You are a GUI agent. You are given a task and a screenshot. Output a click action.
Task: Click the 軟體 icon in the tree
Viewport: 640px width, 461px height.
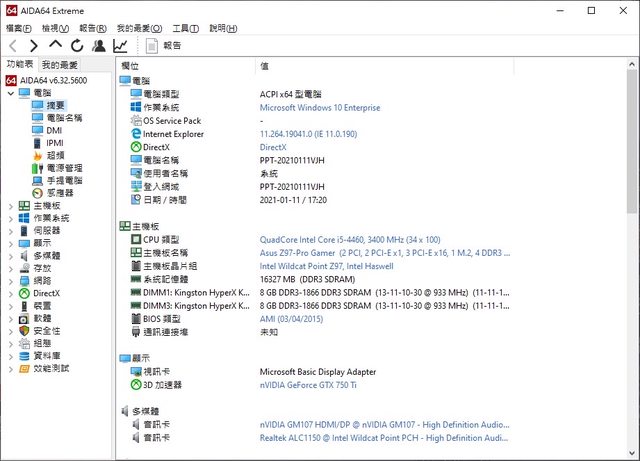pyautogui.click(x=24, y=318)
